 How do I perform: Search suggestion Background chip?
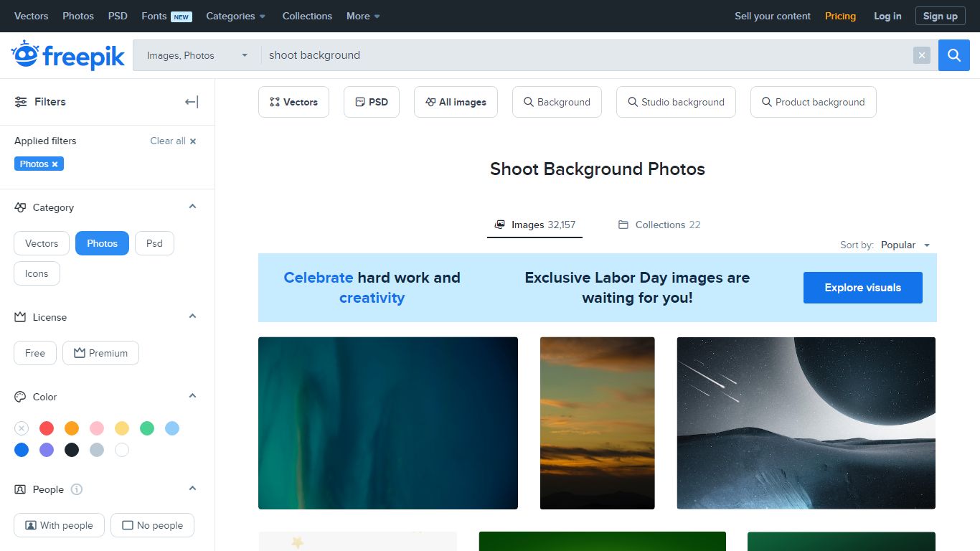coord(557,102)
